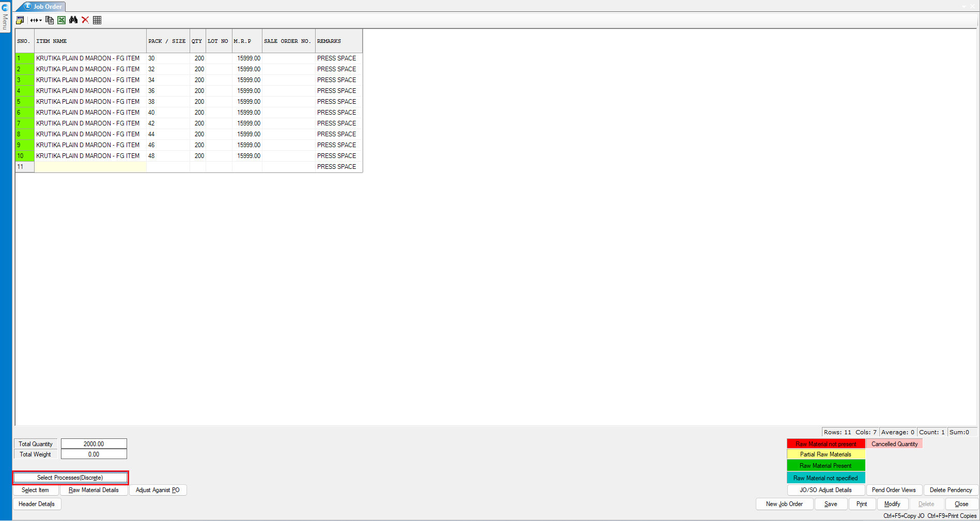Click the red X delete row icon

point(85,20)
